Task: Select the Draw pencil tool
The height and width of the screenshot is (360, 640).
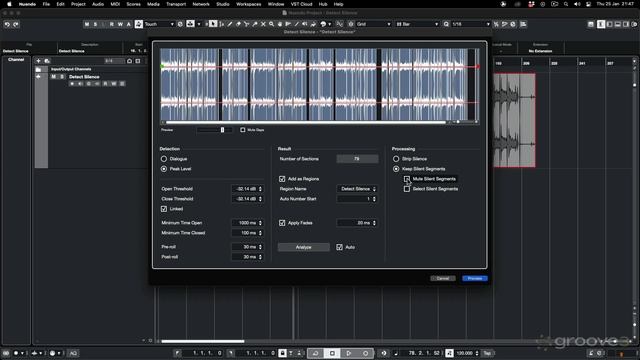Action: point(230,24)
